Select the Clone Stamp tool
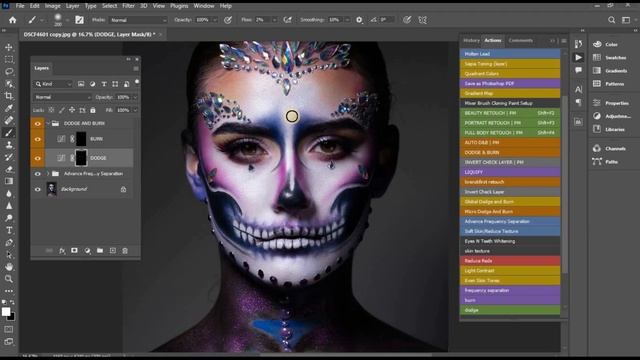 [9, 145]
